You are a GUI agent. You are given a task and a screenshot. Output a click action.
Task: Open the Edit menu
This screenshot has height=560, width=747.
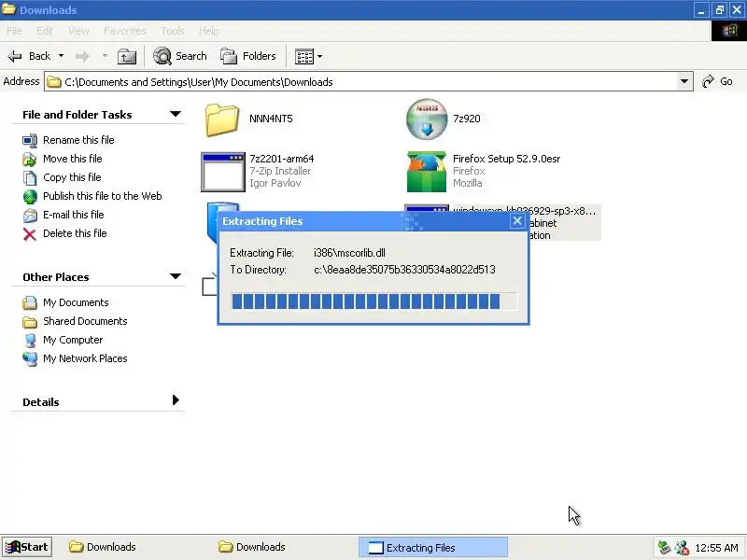click(x=44, y=31)
